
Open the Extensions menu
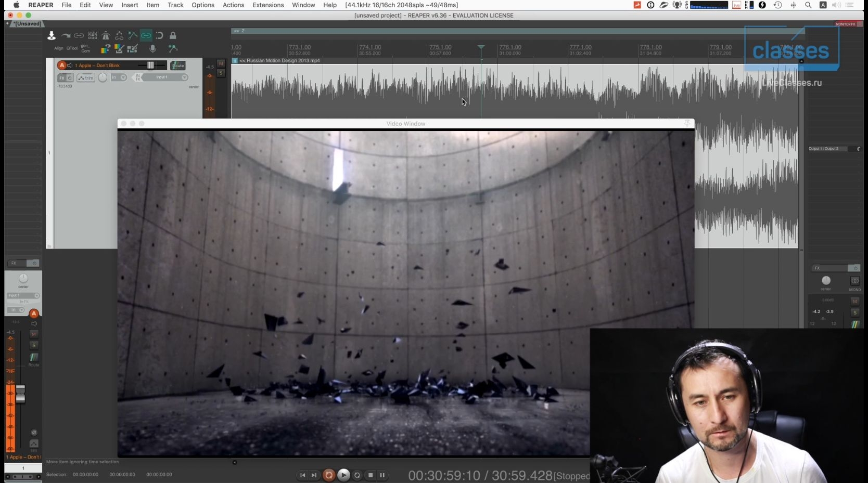pyautogui.click(x=268, y=5)
